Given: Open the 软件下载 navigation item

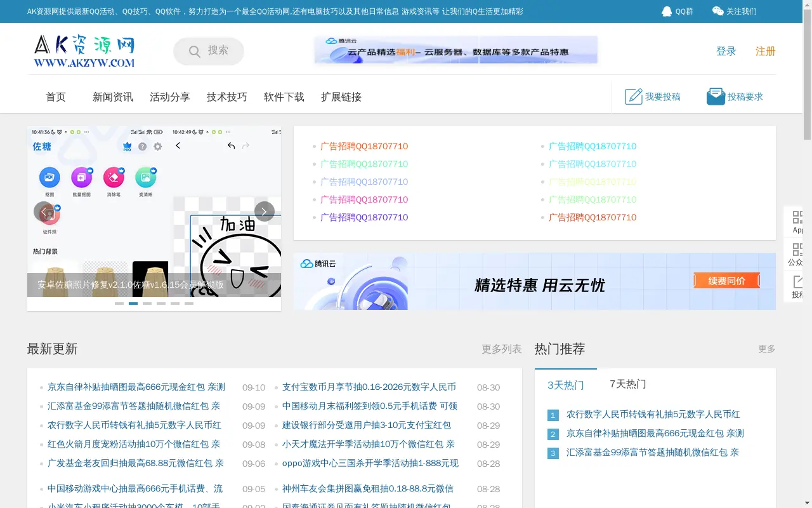Looking at the screenshot, I should [284, 97].
